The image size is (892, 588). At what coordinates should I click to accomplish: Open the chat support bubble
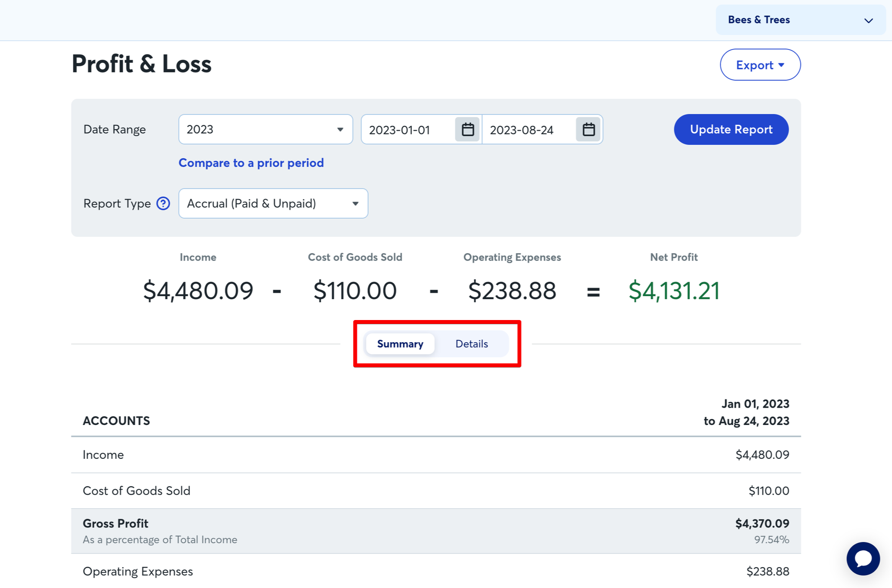pos(863,559)
